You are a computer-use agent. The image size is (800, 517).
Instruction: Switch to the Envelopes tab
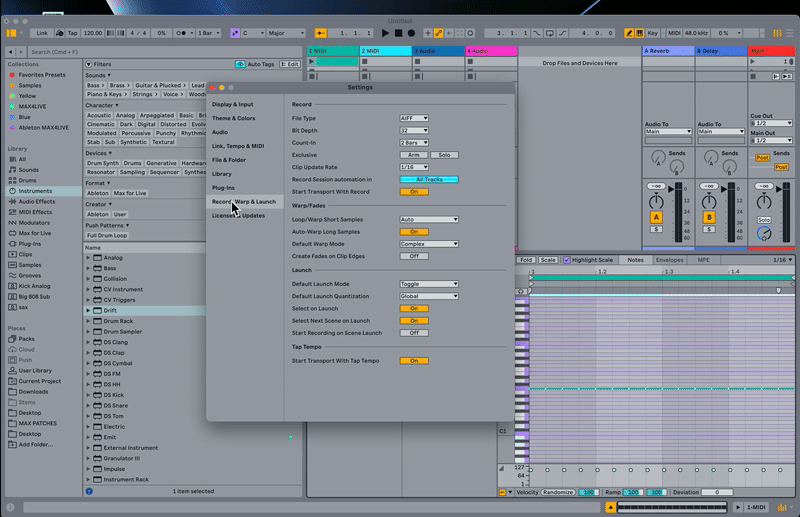pyautogui.click(x=669, y=260)
